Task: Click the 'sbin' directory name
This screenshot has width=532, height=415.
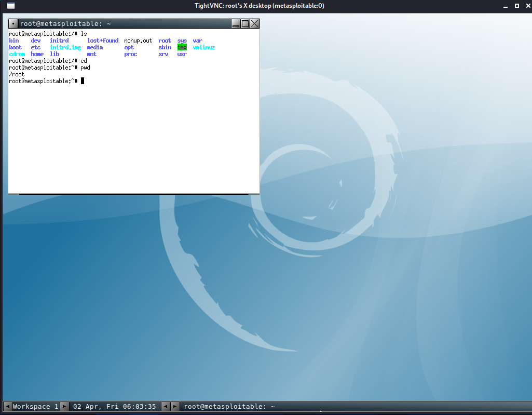Action: 165,47
